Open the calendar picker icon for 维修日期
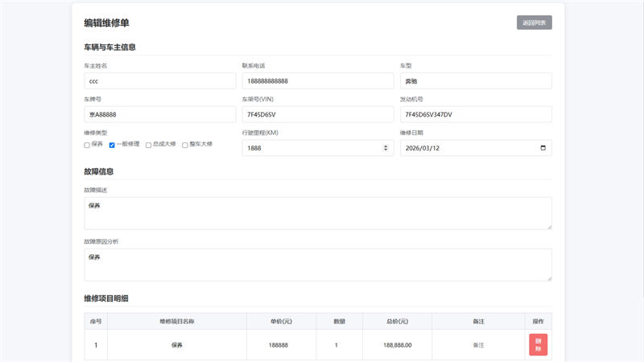Viewport: 644px width, 362px height. click(x=543, y=148)
